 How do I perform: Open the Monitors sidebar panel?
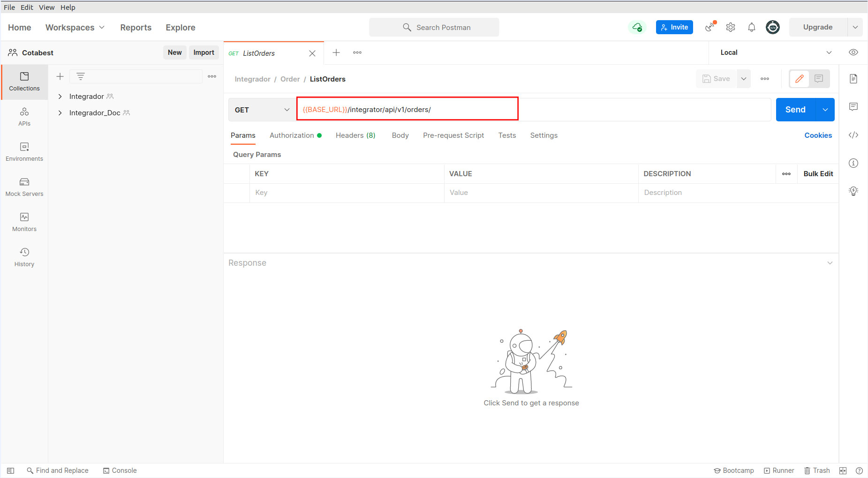[24, 222]
